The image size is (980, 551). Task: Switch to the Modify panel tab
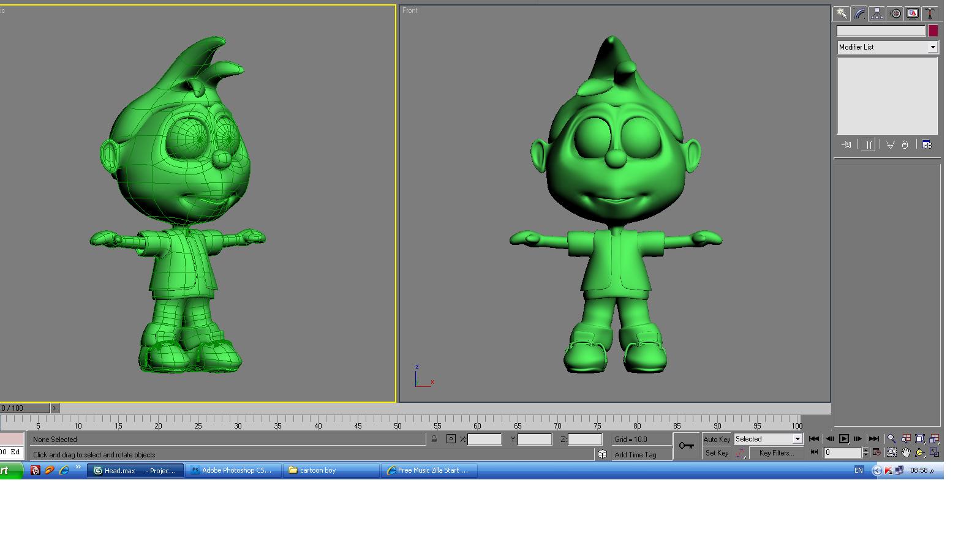pyautogui.click(x=859, y=13)
